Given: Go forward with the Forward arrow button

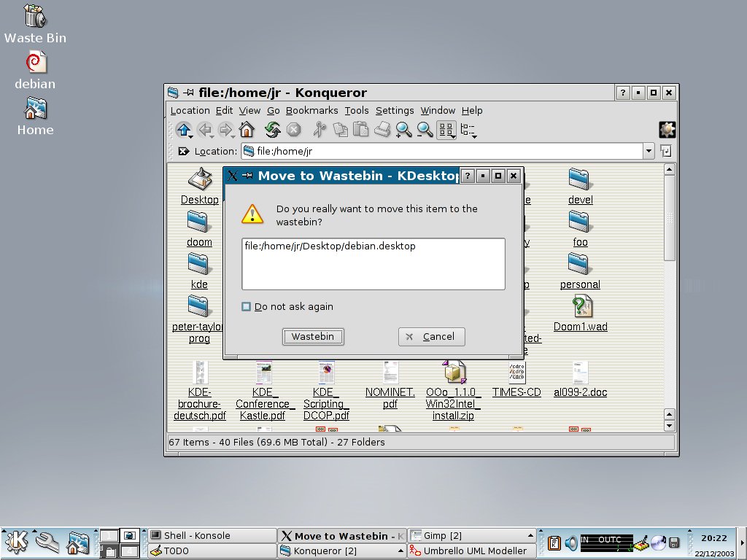Looking at the screenshot, I should [225, 130].
